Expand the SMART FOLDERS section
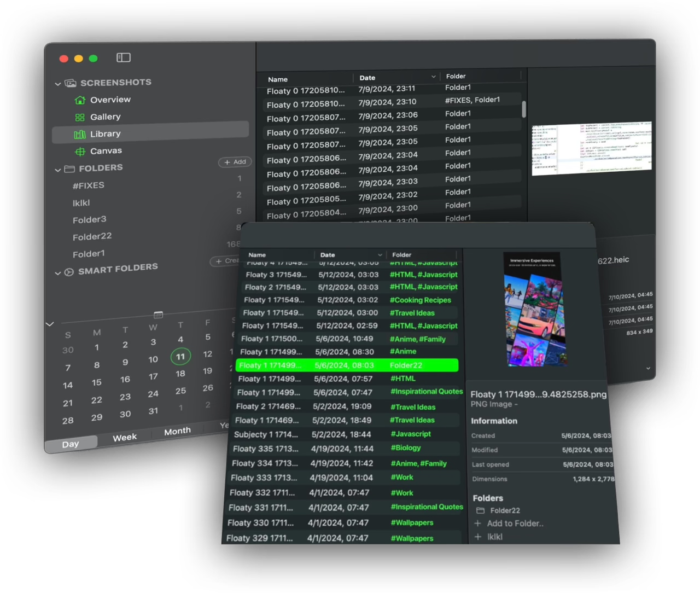 (57, 272)
